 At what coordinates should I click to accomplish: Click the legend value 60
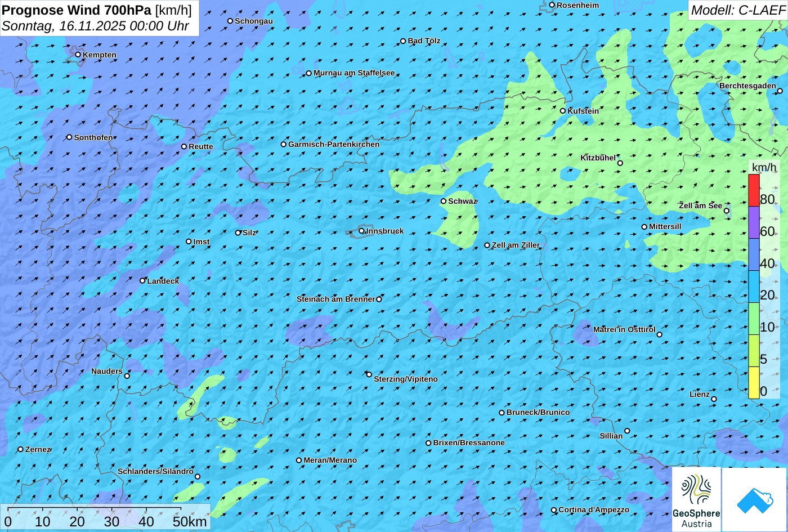(x=767, y=231)
